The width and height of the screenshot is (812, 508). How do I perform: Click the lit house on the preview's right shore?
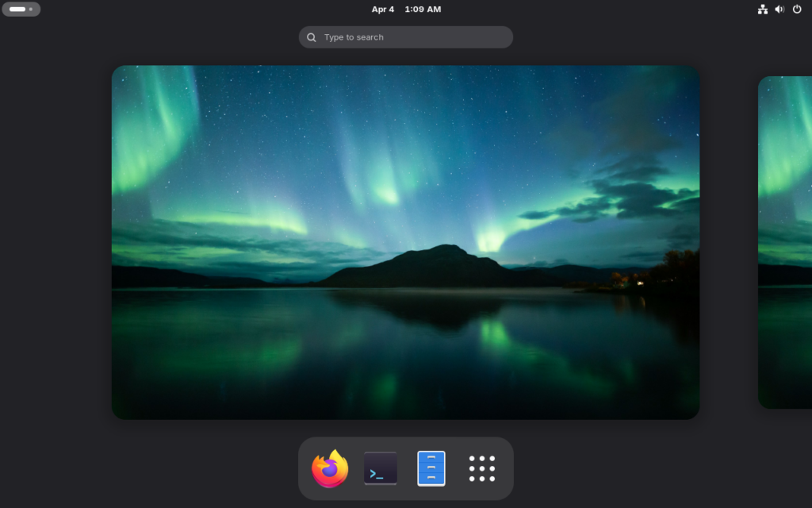639,282
